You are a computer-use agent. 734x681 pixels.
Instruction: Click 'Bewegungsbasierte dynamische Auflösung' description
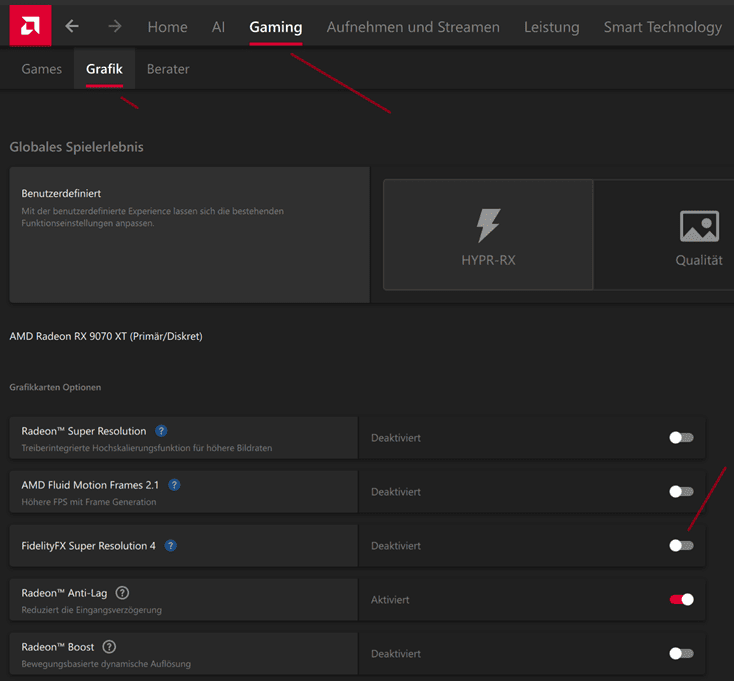(x=106, y=664)
